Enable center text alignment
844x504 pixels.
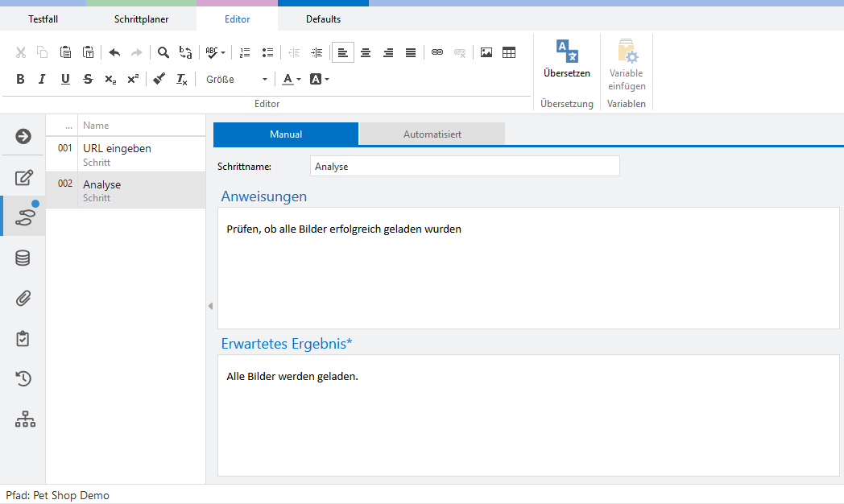366,52
